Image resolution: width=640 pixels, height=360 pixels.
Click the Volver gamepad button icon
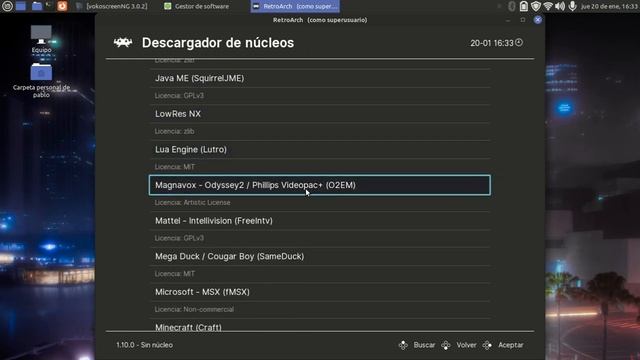click(446, 345)
